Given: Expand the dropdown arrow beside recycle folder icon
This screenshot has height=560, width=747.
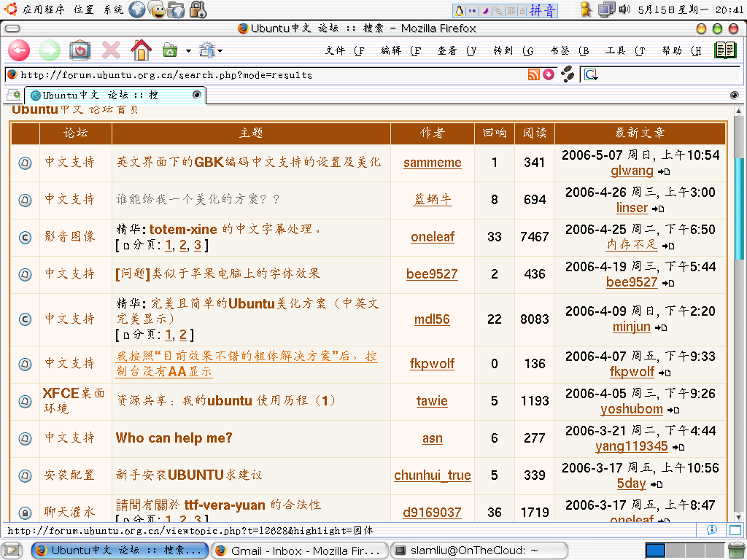Looking at the screenshot, I should (188, 51).
